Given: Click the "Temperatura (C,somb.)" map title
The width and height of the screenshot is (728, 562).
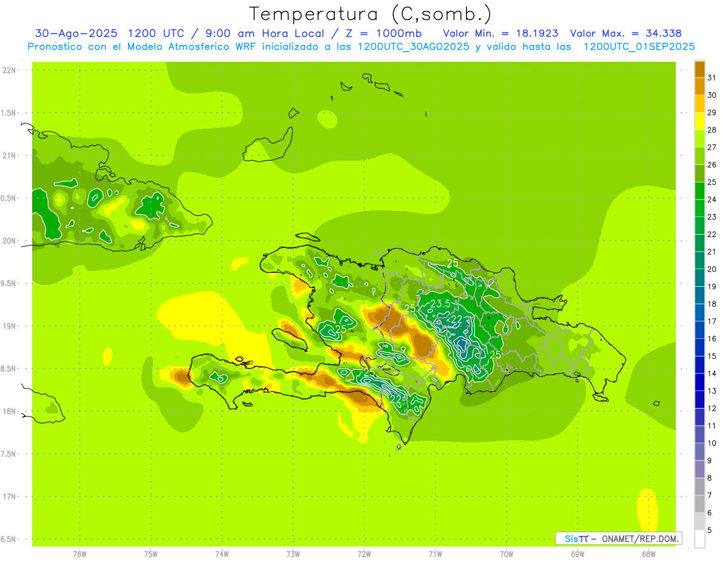Looking at the screenshot, I should point(370,13).
